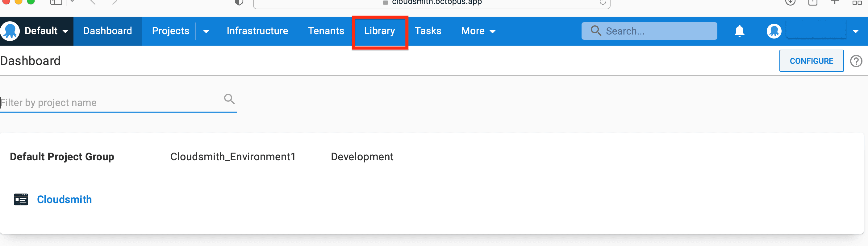The image size is (868, 246).
Task: Open the Cloudsmith project link
Action: [64, 199]
